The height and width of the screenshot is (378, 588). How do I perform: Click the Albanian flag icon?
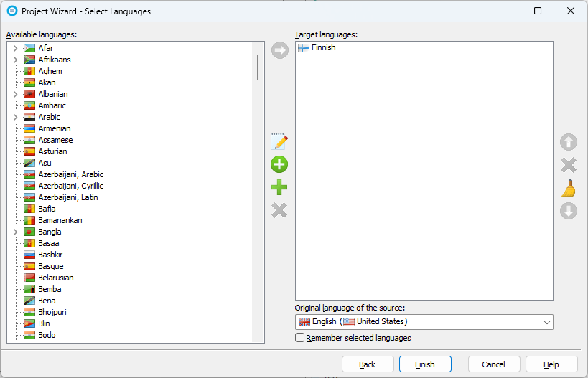coord(29,94)
